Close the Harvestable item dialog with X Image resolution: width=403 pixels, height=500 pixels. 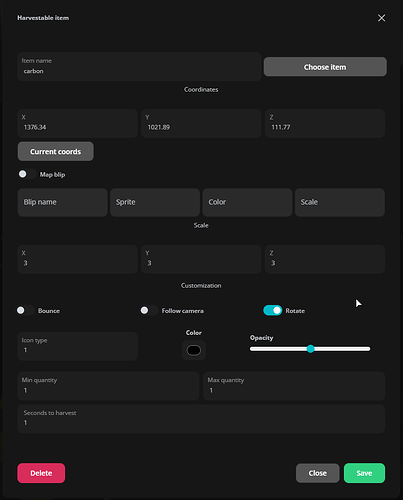pos(381,18)
